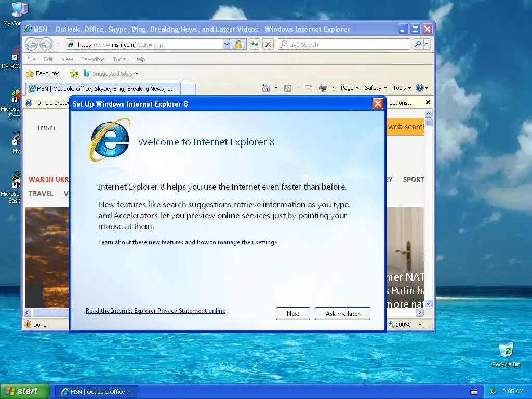
Task: Open Suggested Sites dropdown
Action: (x=111, y=74)
